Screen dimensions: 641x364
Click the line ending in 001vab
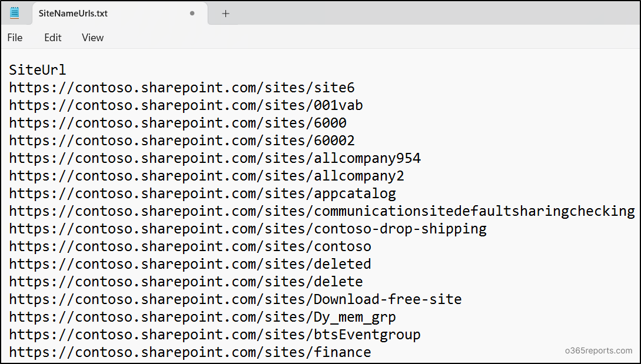[186, 105]
